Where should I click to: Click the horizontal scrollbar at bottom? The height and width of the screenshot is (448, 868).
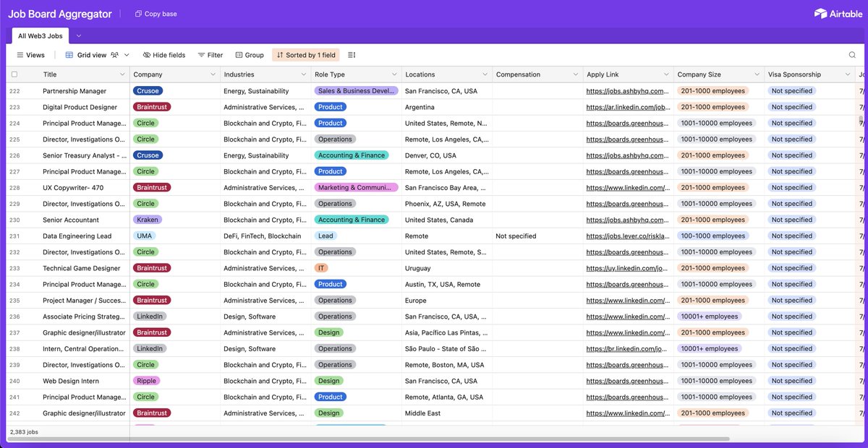(x=369, y=439)
